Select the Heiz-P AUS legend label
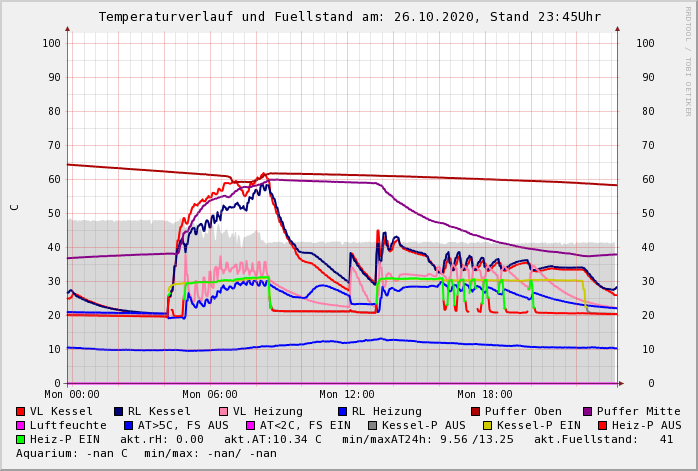The height and width of the screenshot is (471, 698). [646, 425]
